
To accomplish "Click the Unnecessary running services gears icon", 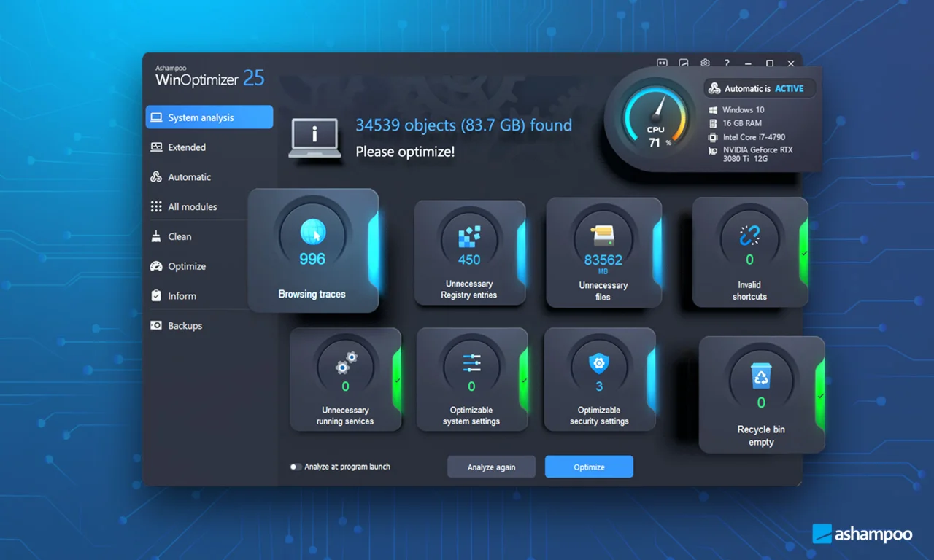I will [x=345, y=362].
